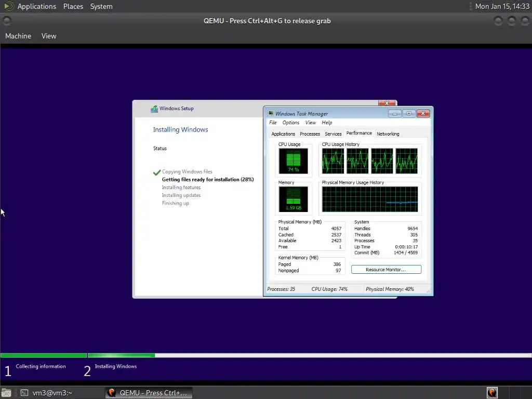Click the Commit (MB) value 1434 / 4569

(406, 253)
